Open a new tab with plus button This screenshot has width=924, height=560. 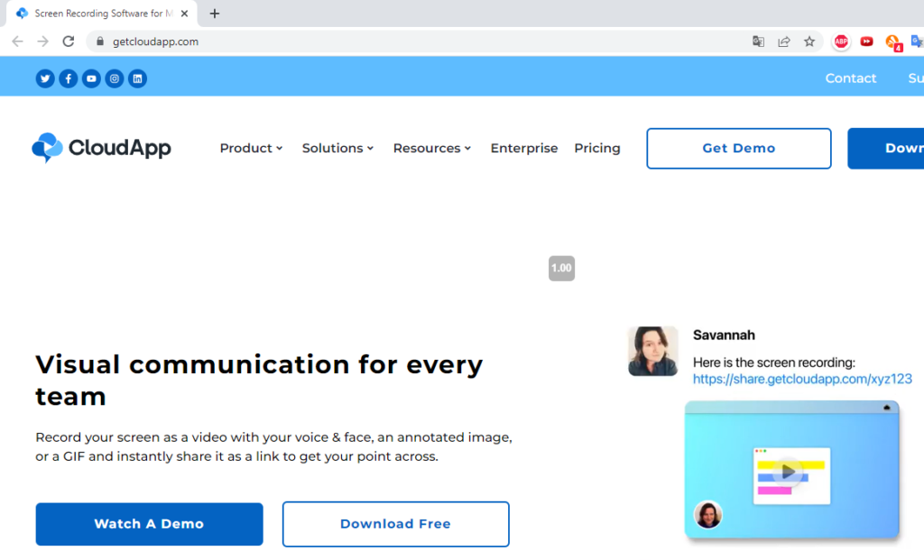coord(215,14)
